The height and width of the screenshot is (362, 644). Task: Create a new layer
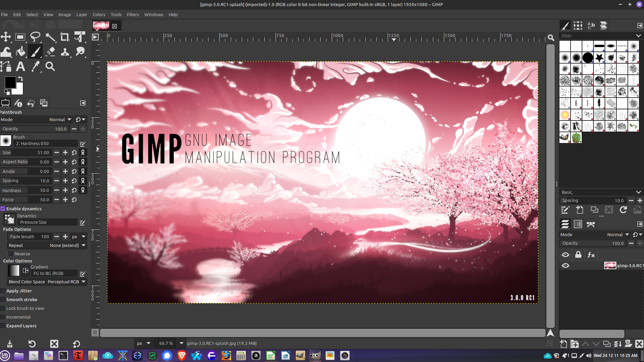pos(563,343)
